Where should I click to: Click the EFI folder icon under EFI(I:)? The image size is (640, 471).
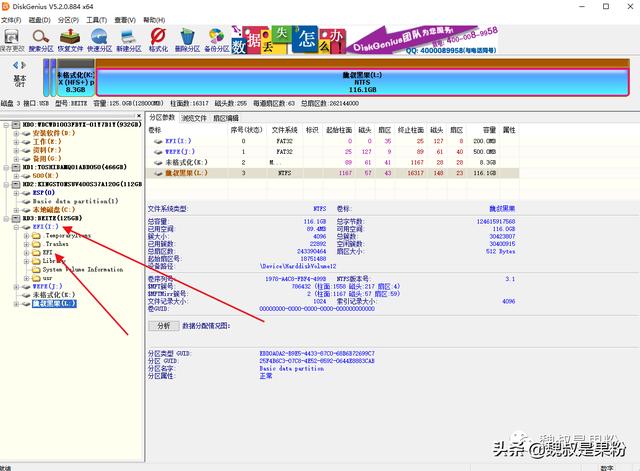coord(36,253)
